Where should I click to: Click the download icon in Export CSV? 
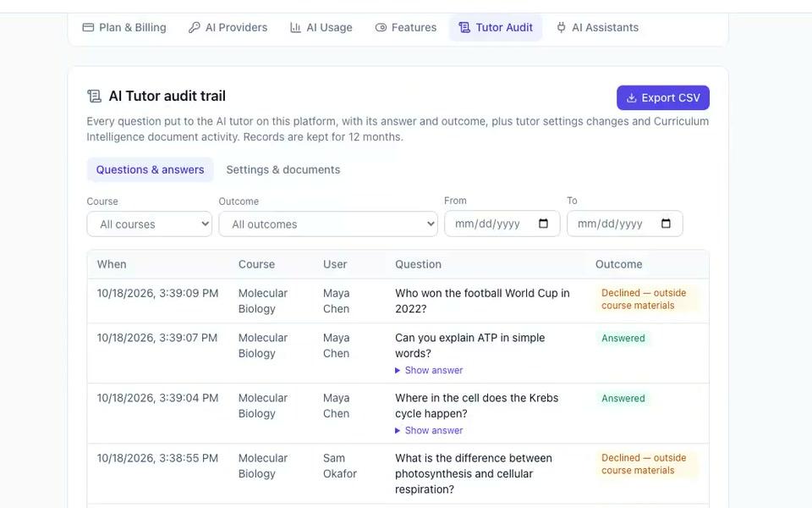pyautogui.click(x=631, y=98)
